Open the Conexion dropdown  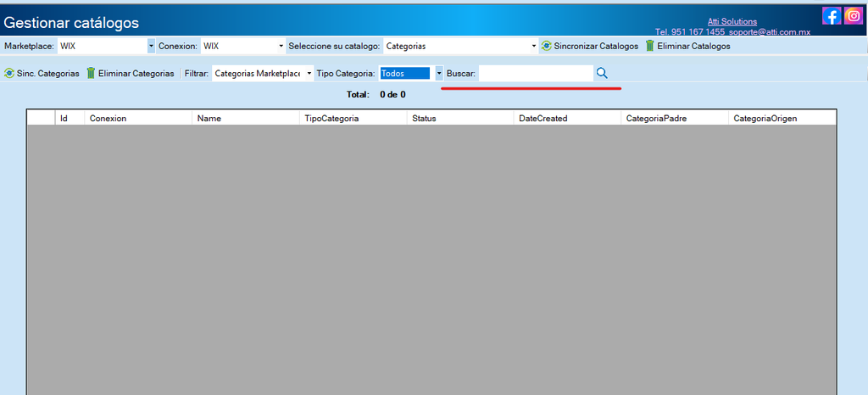click(x=243, y=46)
